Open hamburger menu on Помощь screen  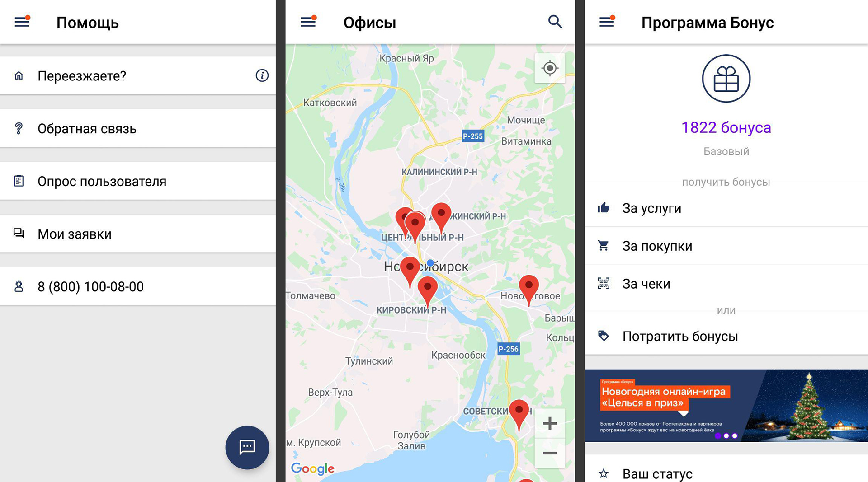pos(22,22)
